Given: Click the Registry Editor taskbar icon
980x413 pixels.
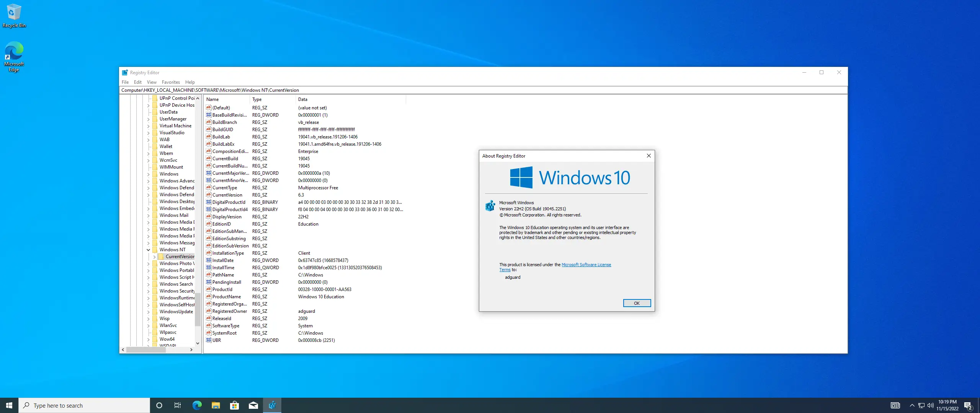Looking at the screenshot, I should [272, 405].
